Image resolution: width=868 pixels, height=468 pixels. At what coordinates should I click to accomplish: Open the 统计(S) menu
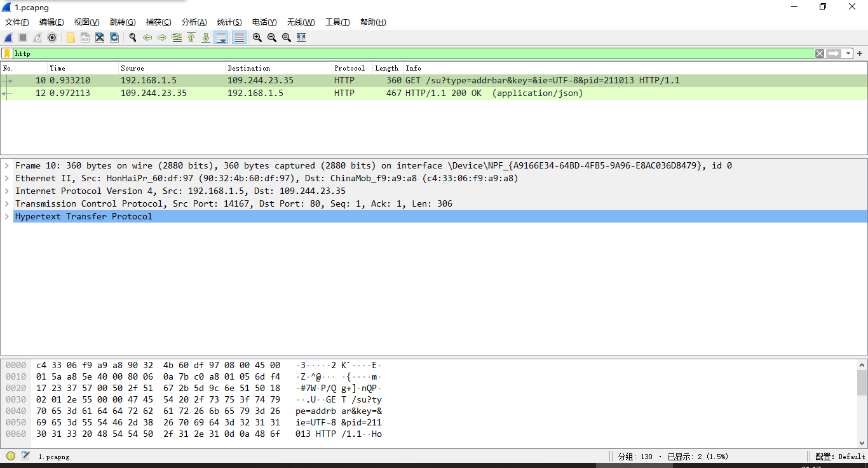tap(229, 22)
